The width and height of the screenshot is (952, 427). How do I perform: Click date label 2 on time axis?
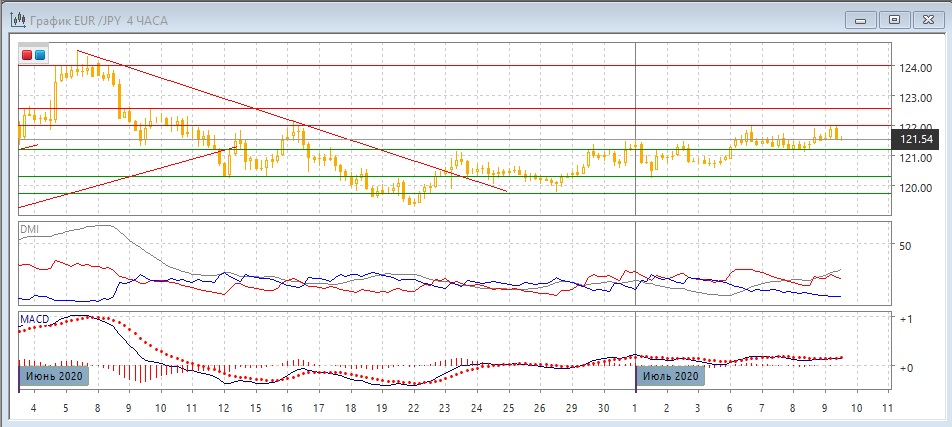pyautogui.click(x=667, y=408)
